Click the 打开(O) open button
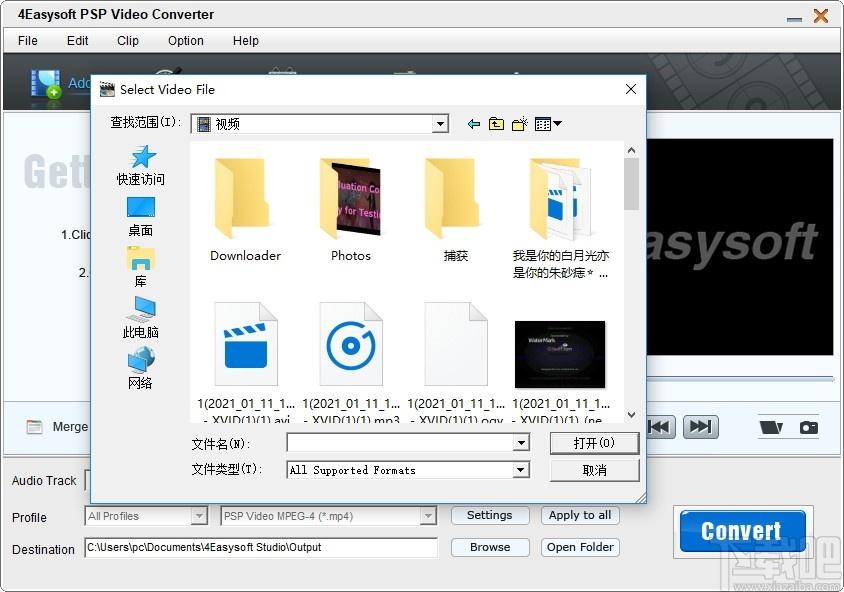This screenshot has width=844, height=592. pos(594,443)
